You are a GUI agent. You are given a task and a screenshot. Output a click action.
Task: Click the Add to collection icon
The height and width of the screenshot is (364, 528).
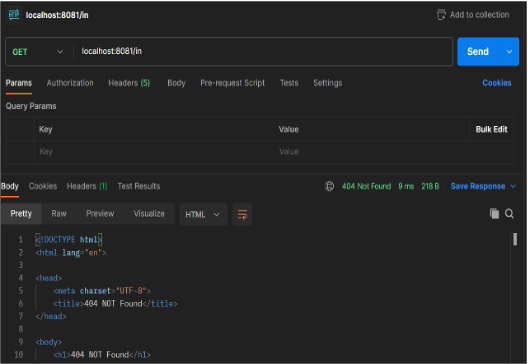[x=441, y=15]
